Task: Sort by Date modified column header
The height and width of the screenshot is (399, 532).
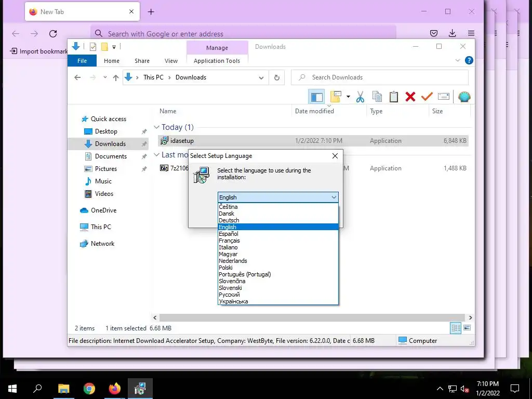Action: coord(314,111)
